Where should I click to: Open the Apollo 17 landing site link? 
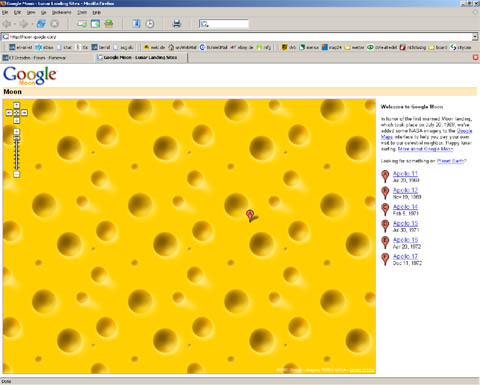coord(405,256)
